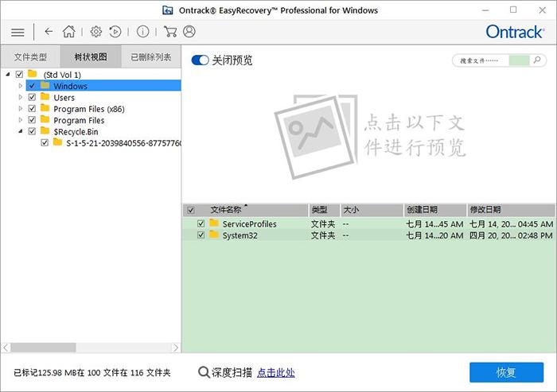The width and height of the screenshot is (557, 392).
Task: Click the 恢复 recover button
Action: coord(506,372)
